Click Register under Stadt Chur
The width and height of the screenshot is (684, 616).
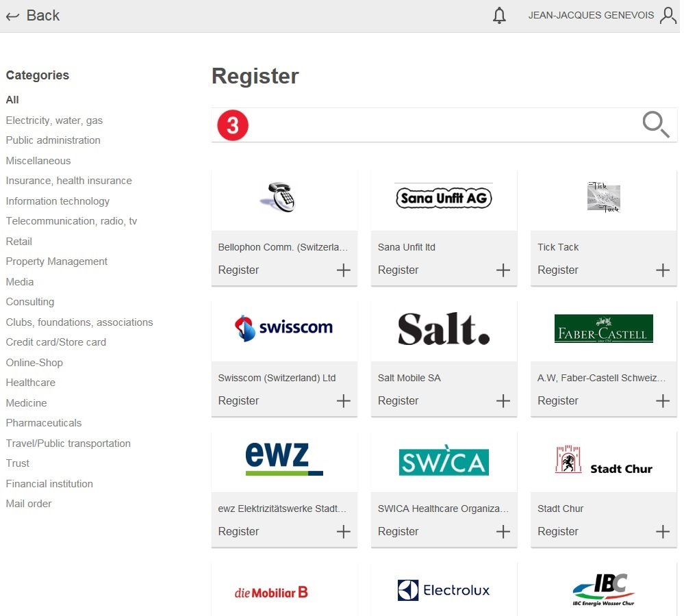point(558,532)
